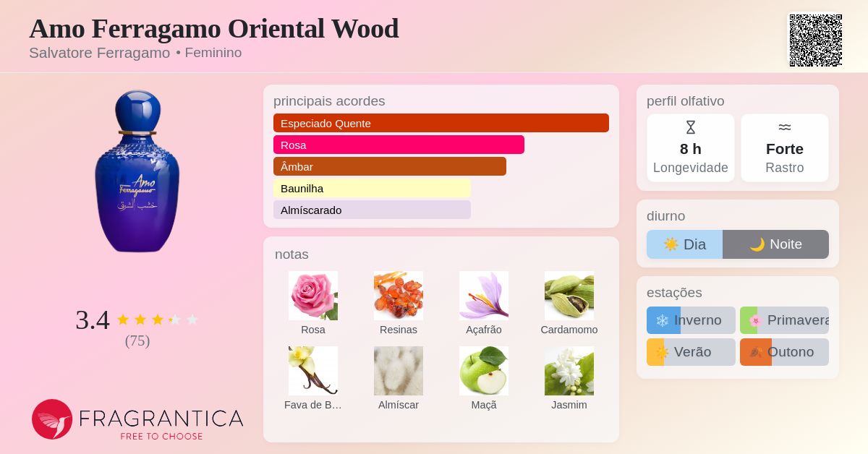Click the 8 h Longevidade card

(691, 148)
